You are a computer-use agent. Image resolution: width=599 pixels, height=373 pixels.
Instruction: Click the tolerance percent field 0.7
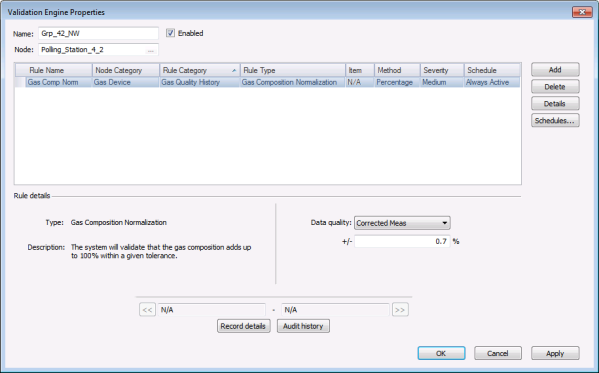pyautogui.click(x=402, y=242)
